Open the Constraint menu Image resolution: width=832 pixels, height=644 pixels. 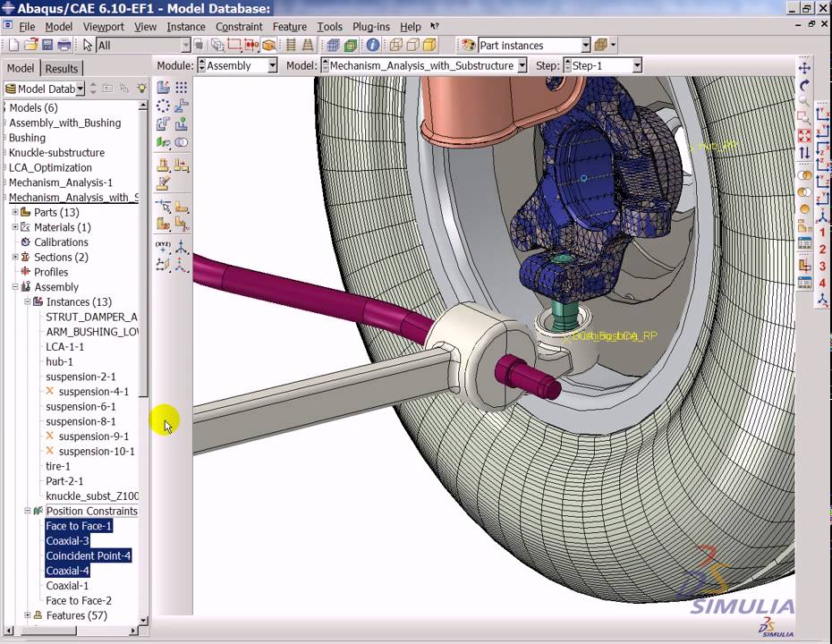click(x=239, y=27)
